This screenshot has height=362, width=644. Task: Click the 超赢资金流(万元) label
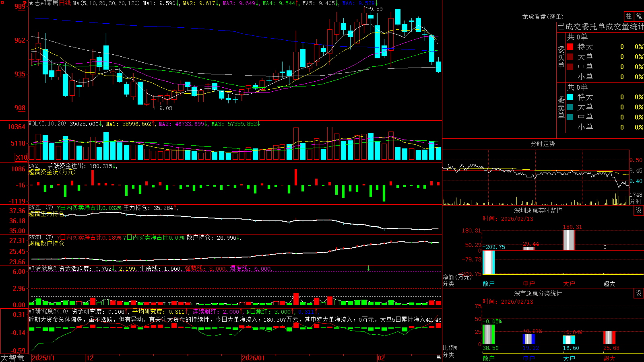point(52,172)
